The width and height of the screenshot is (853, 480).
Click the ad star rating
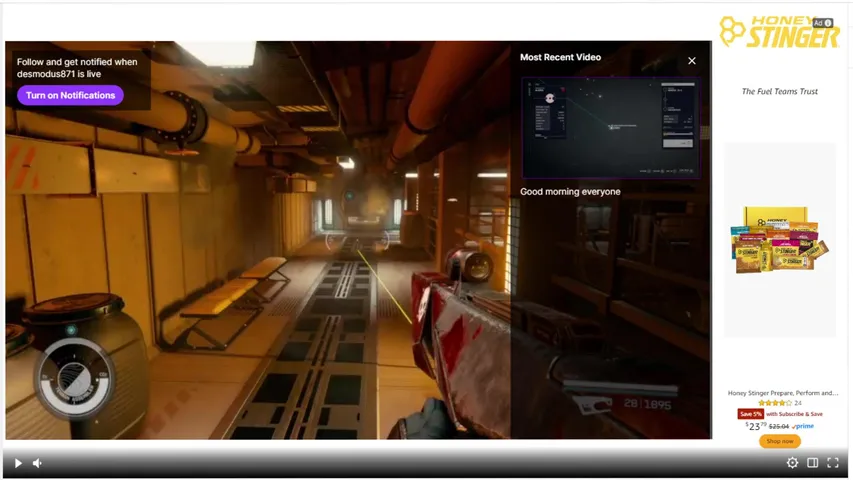tap(775, 403)
